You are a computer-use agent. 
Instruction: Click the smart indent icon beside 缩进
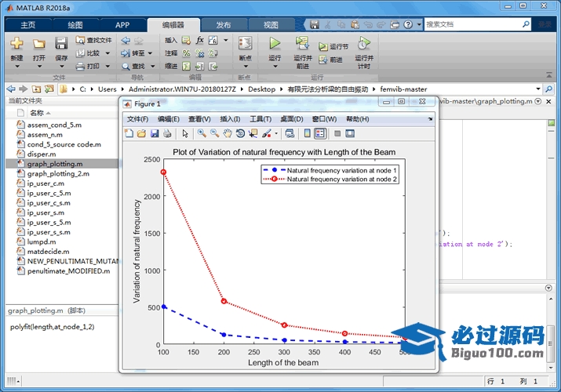point(186,66)
